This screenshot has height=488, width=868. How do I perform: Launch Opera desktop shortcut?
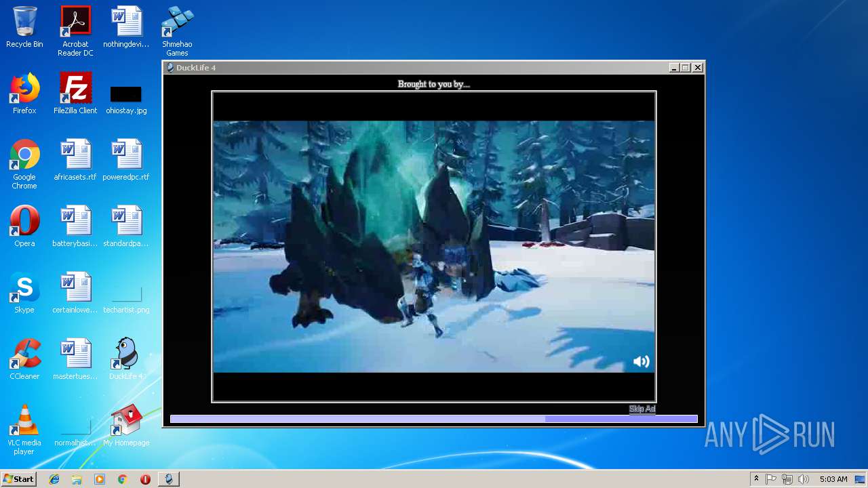click(x=24, y=226)
